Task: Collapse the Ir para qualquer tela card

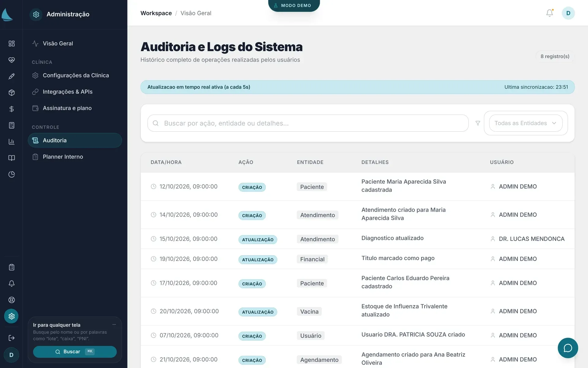Action: (x=114, y=324)
